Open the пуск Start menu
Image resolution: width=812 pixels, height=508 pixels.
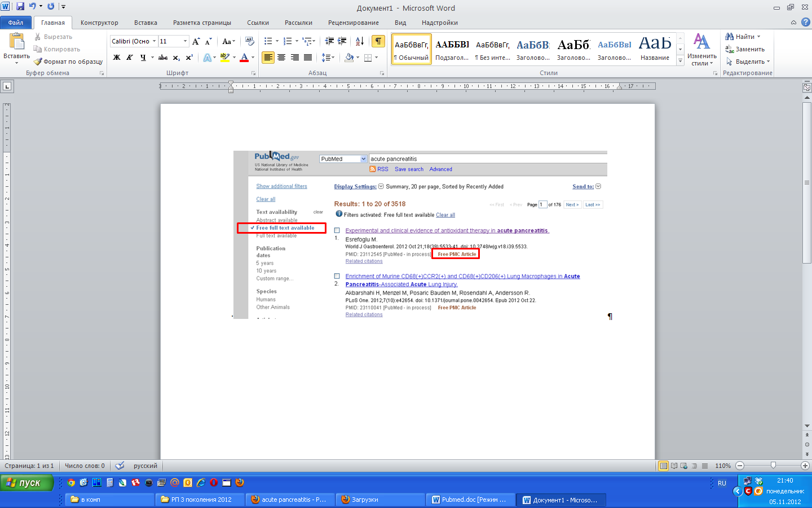click(x=27, y=483)
